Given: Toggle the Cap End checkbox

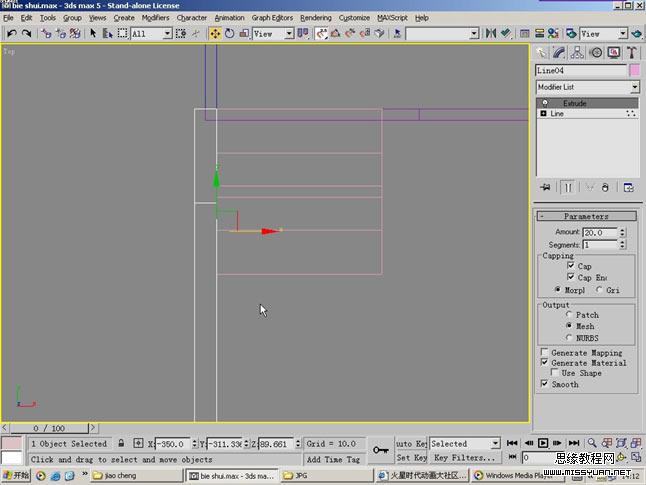Looking at the screenshot, I should click(x=571, y=277).
